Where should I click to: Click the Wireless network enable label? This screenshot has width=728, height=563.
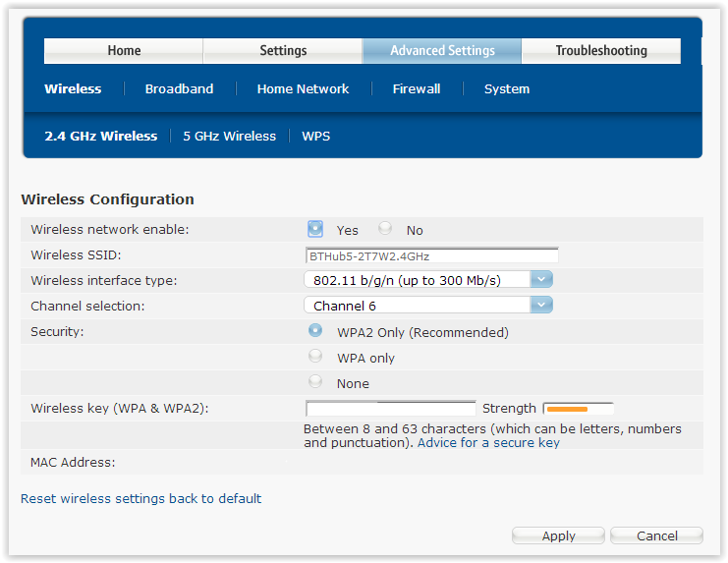point(110,229)
